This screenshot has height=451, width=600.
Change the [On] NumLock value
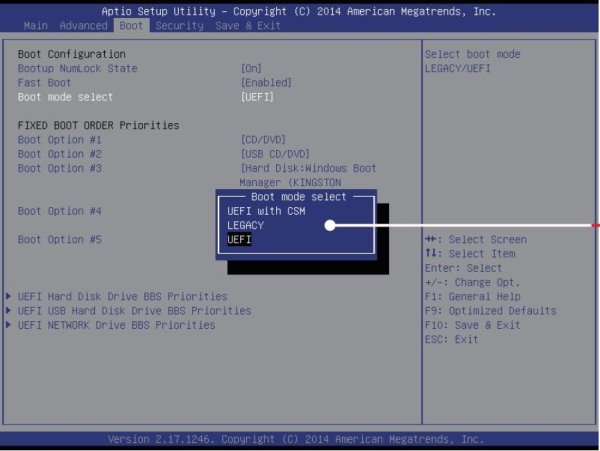pyautogui.click(x=251, y=68)
